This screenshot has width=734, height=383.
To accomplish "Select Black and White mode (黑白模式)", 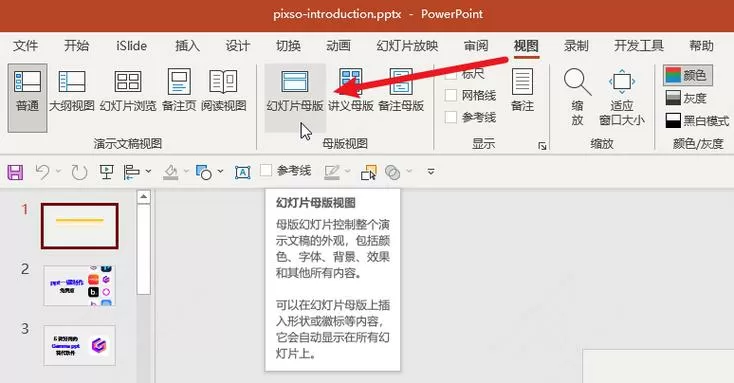I will point(697,121).
